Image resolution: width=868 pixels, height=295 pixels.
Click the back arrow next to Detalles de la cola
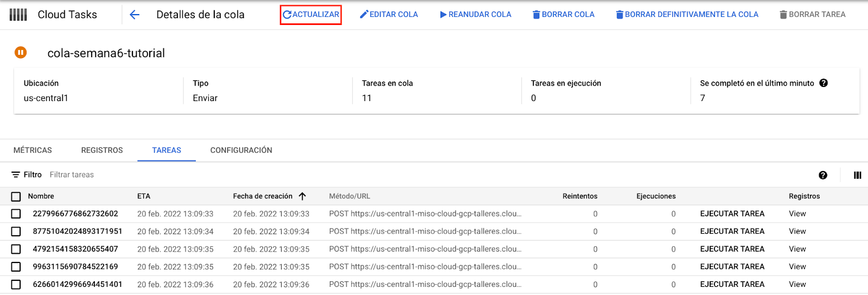[x=135, y=15]
